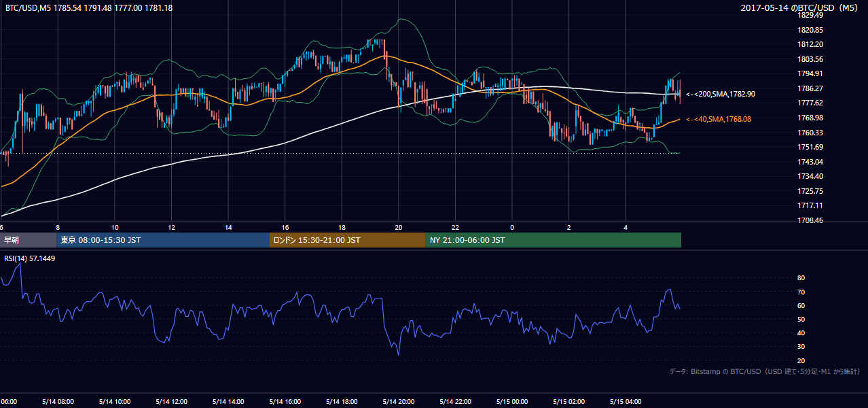Click price axis value 1786.27

pos(810,88)
